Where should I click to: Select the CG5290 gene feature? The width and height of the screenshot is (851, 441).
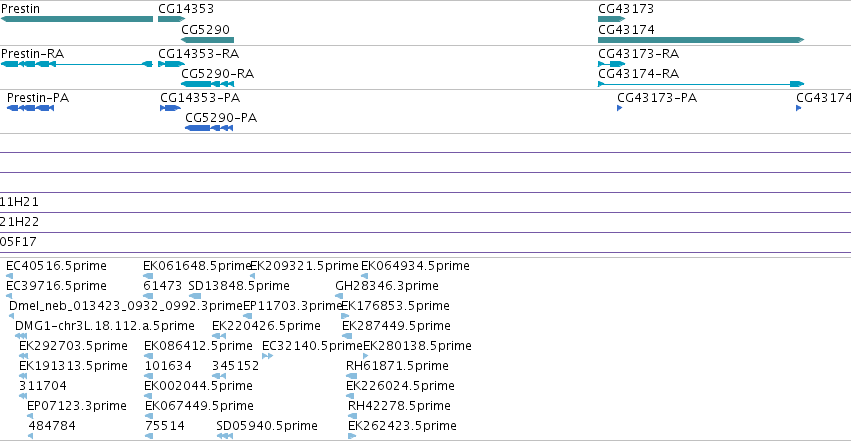point(207,40)
